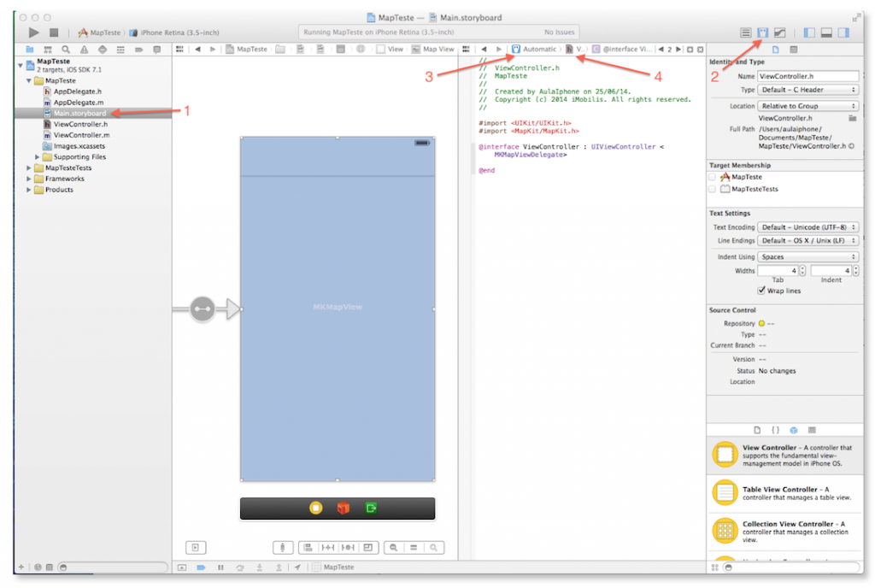Hide the right Utilities panel
Screen dimensions: 875x588
[x=843, y=32]
